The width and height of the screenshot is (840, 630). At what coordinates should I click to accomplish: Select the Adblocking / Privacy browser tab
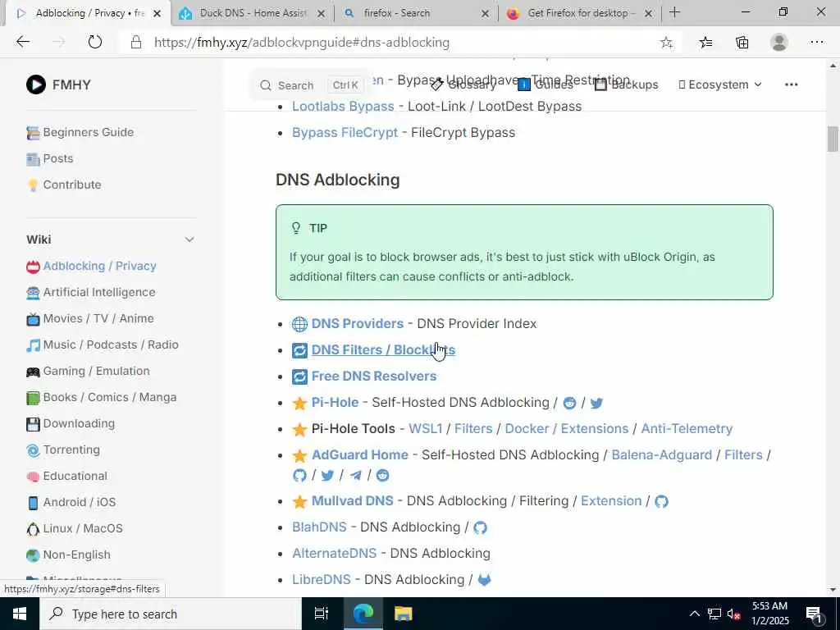click(89, 13)
